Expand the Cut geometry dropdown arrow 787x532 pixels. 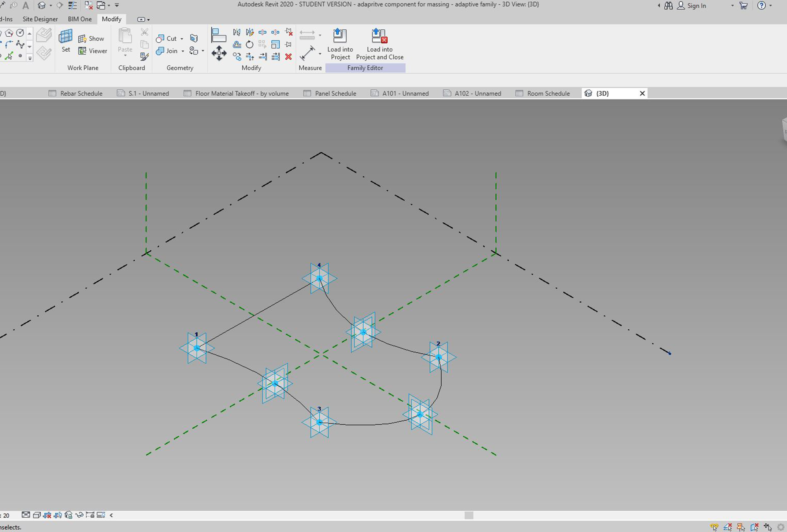coord(182,39)
